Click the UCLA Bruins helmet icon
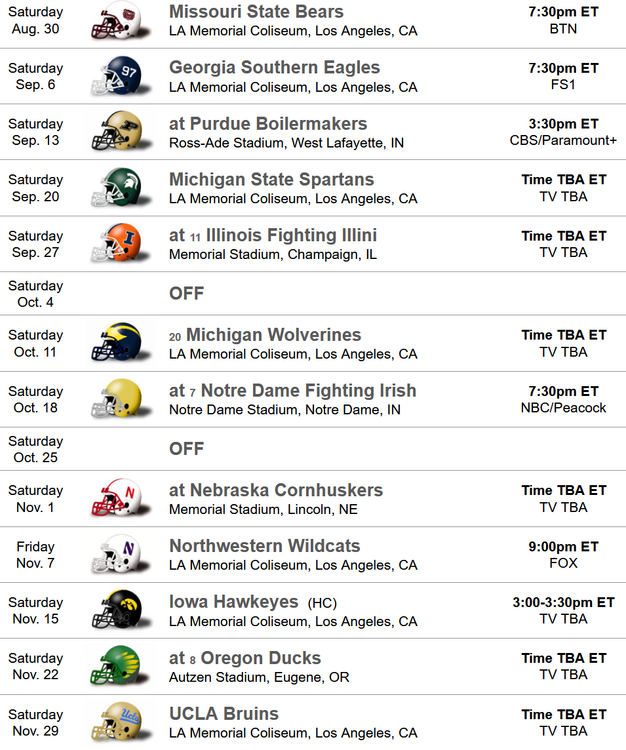 point(115,724)
